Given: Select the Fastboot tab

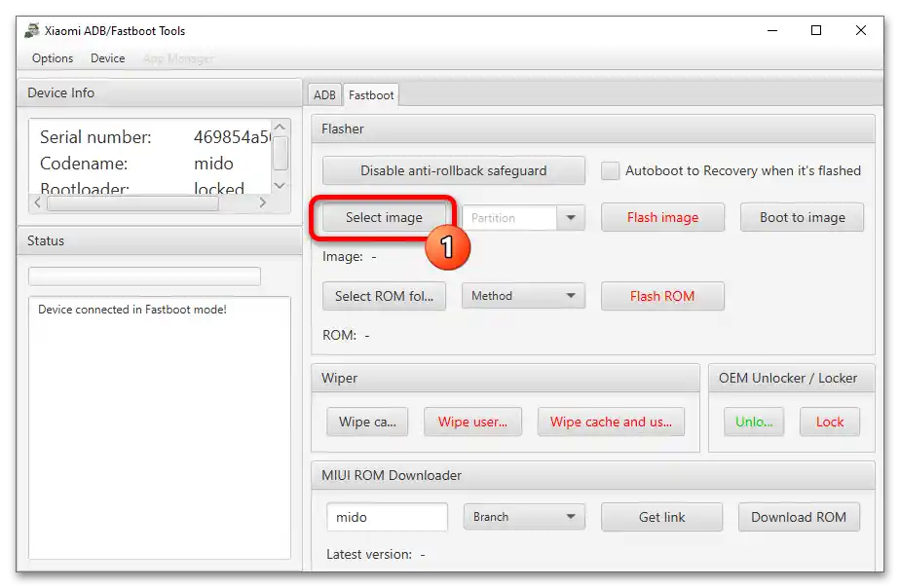Looking at the screenshot, I should 371,95.
